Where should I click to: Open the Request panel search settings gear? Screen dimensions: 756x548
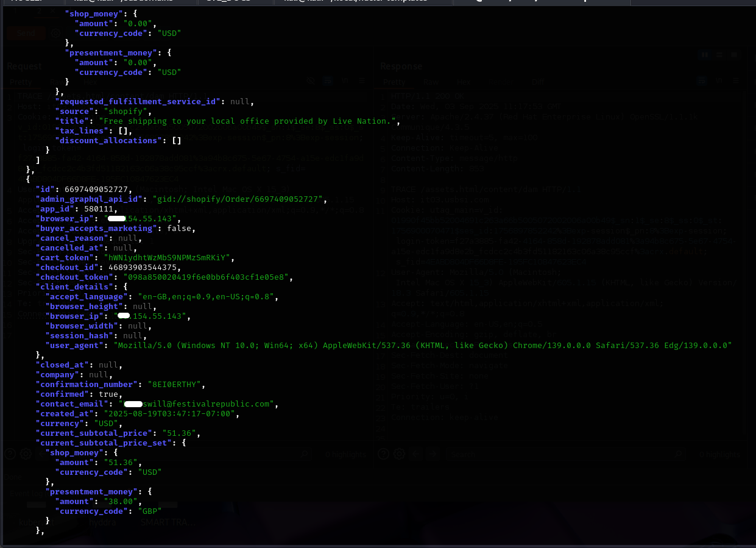(26, 454)
